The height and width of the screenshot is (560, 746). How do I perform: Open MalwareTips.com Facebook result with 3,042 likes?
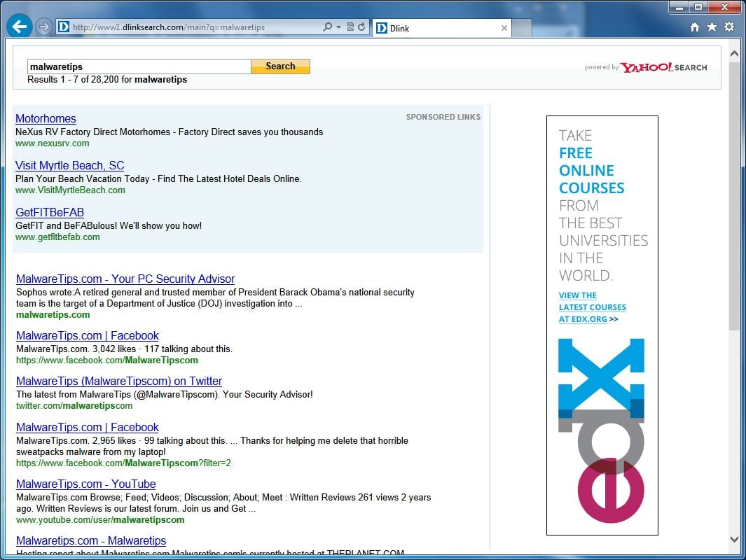[88, 335]
